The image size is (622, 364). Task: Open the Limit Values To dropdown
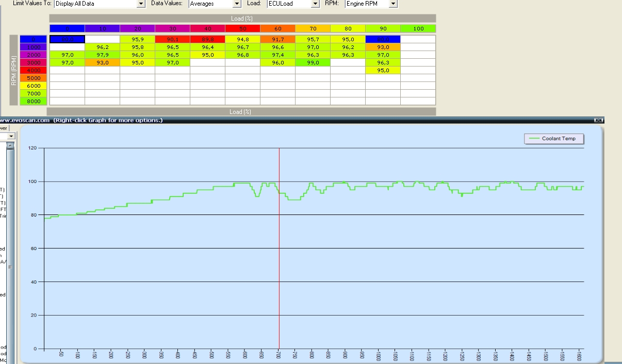[x=141, y=4]
